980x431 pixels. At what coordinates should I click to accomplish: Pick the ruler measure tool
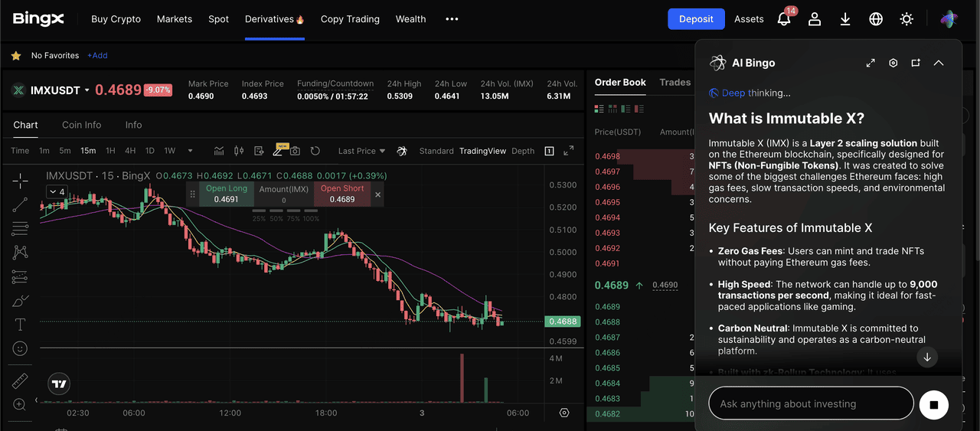coord(21,380)
